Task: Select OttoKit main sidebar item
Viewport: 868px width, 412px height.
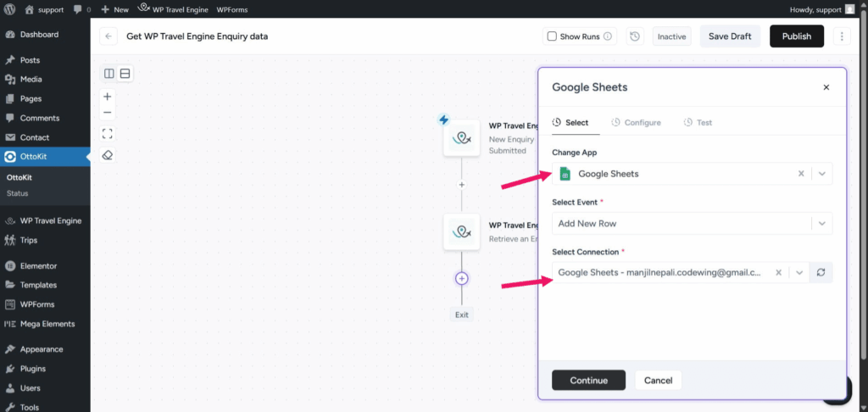Action: 45,157
